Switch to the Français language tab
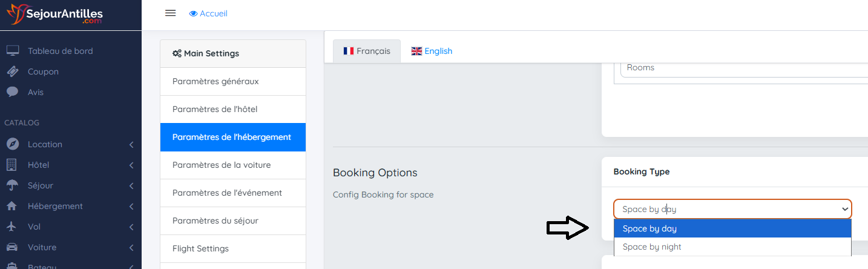Image resolution: width=868 pixels, height=269 pixels. click(367, 51)
